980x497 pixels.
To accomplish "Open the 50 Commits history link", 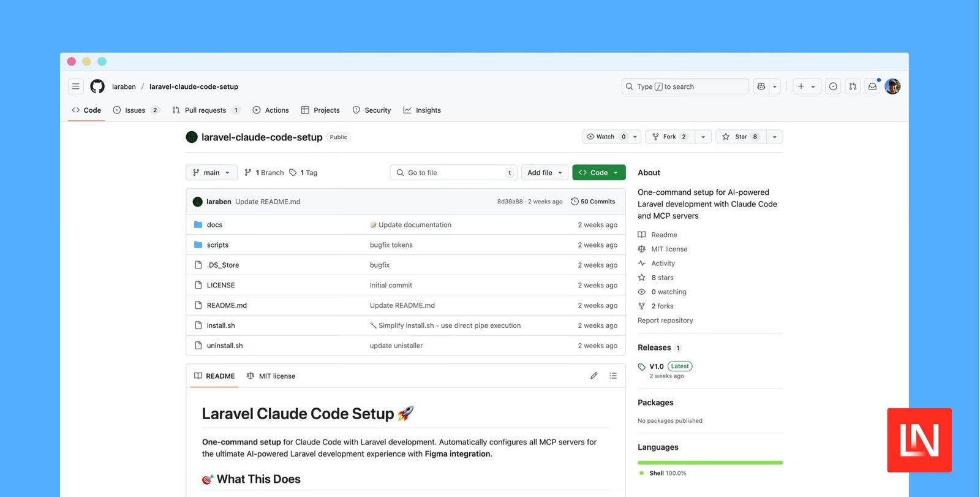I will point(593,202).
